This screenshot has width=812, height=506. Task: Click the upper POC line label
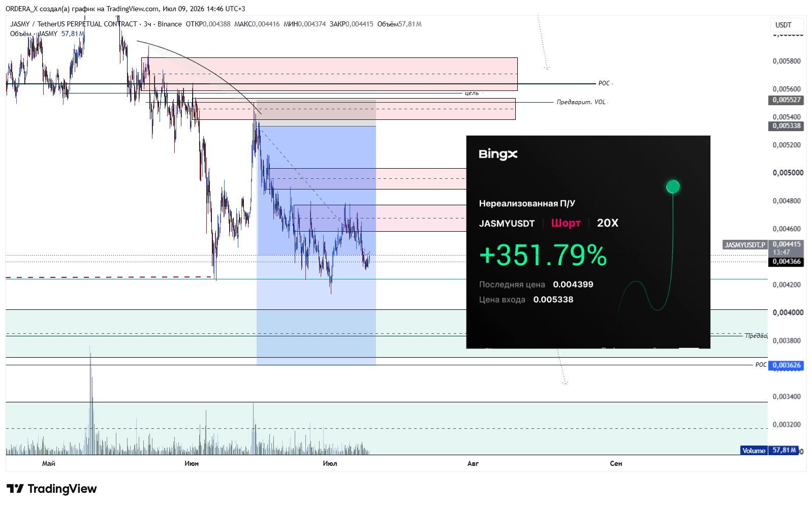tap(604, 83)
